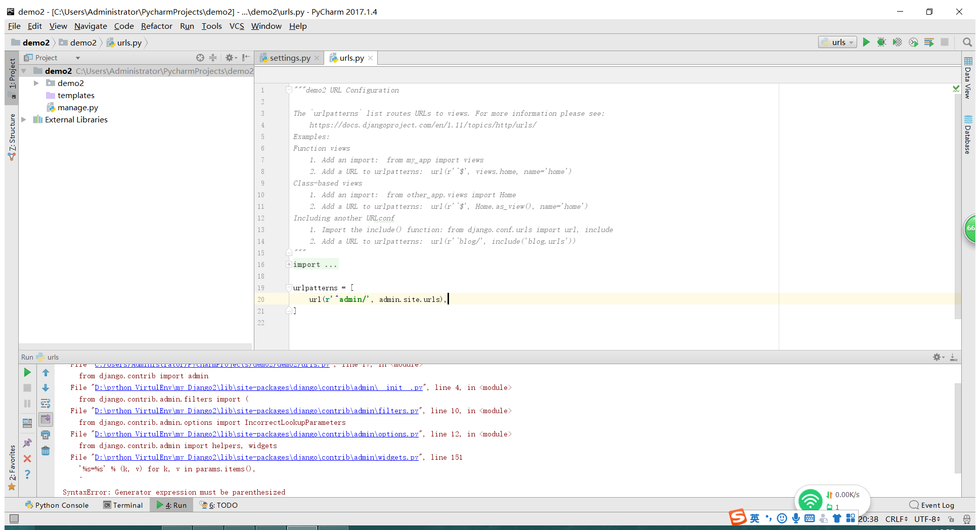Screen dimensions: 980x530
Task: Open the VCS menu
Action: [x=237, y=26]
